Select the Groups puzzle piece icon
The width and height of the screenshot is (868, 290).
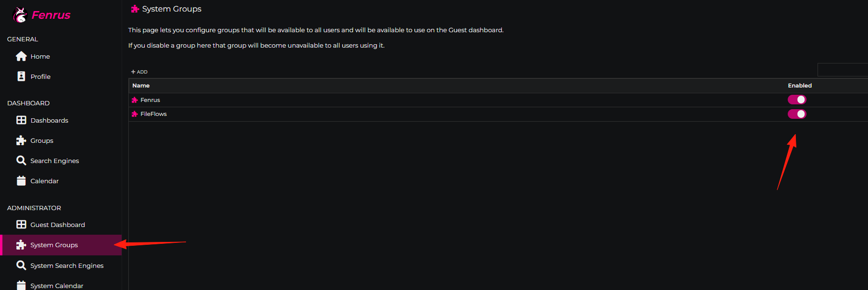[x=21, y=140]
